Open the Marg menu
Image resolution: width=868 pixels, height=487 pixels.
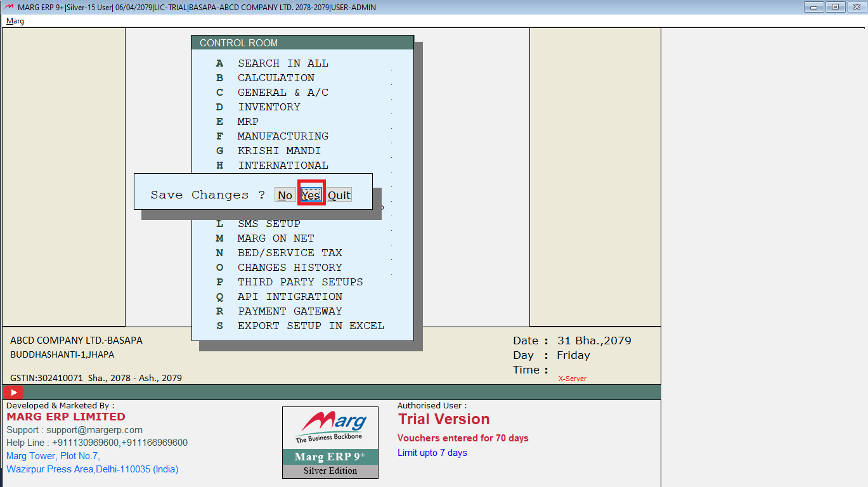[15, 21]
